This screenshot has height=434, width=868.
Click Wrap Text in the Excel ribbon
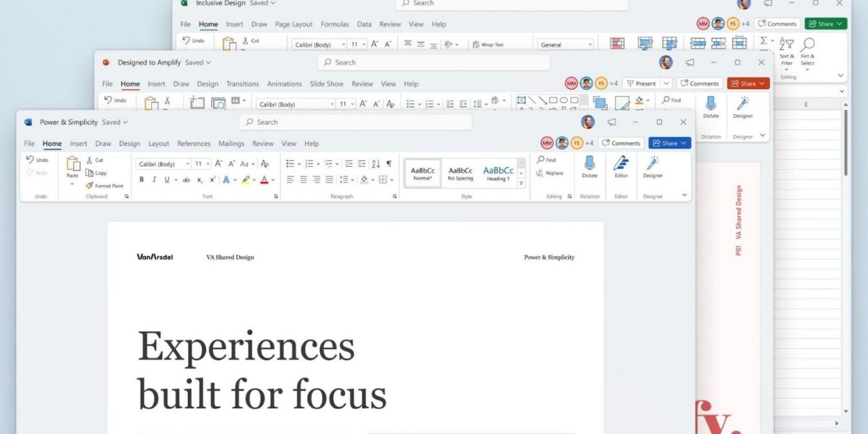488,45
